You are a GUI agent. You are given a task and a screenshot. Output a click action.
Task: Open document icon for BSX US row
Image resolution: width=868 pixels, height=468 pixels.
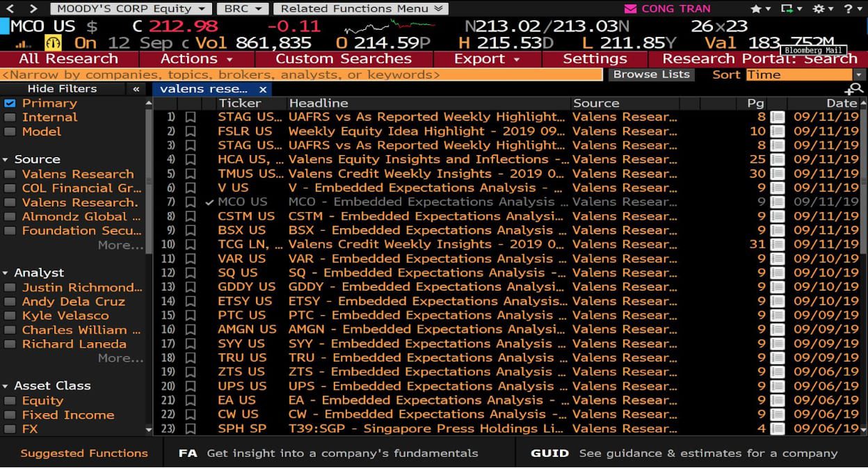tap(777, 230)
